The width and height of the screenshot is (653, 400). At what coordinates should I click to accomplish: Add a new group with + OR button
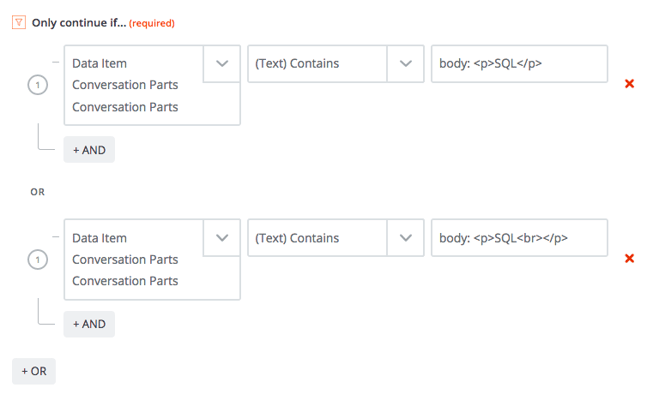tap(34, 371)
